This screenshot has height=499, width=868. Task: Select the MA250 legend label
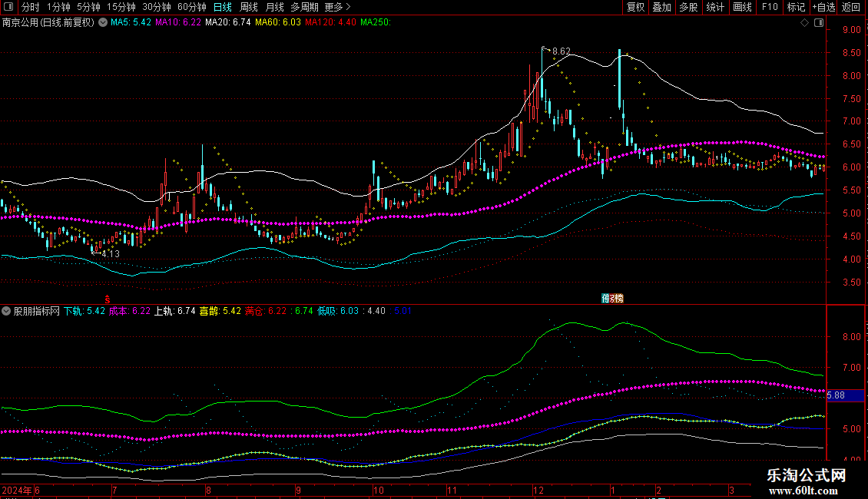click(x=376, y=22)
